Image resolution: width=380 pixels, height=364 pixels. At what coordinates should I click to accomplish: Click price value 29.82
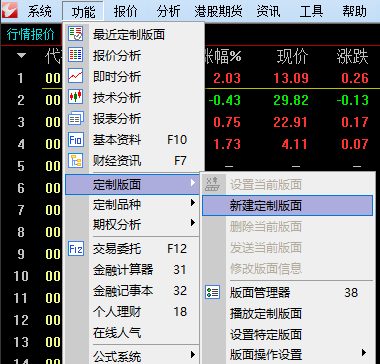click(291, 100)
